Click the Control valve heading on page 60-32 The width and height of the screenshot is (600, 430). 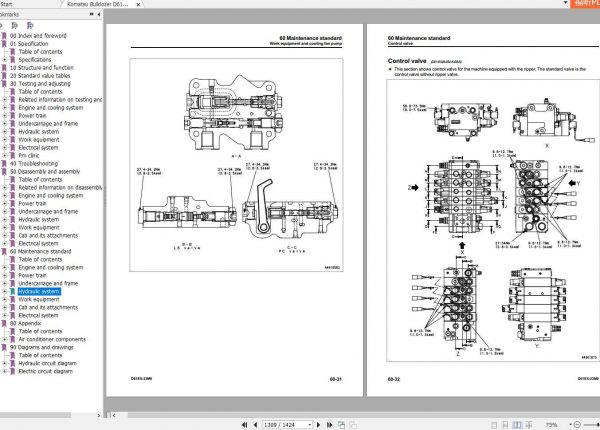407,61
